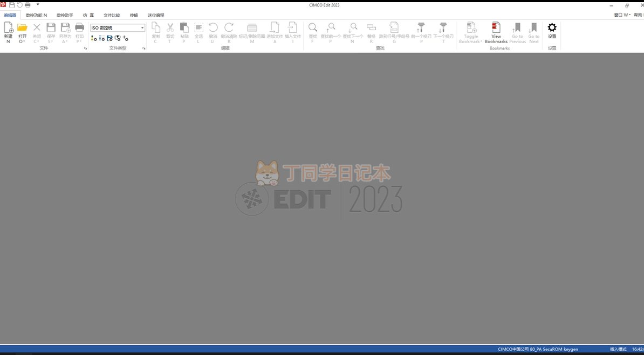Screen dimensions: 644x355
Task: Open the 文件 group dialog launcher
Action: tap(85, 48)
